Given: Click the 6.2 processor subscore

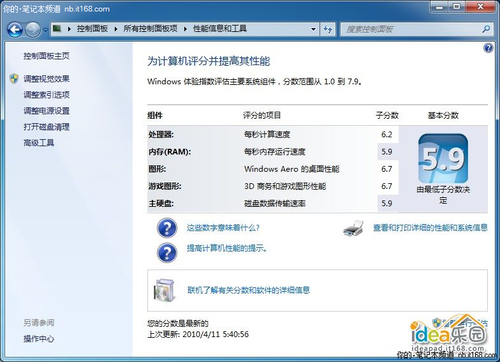Looking at the screenshot, I should pos(387,134).
